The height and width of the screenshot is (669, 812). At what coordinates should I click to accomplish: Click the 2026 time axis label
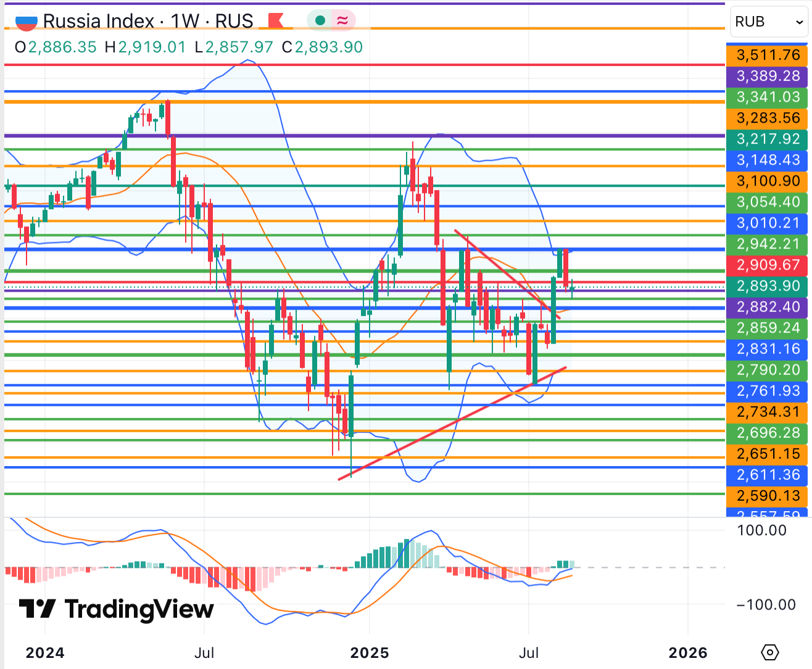(x=688, y=653)
